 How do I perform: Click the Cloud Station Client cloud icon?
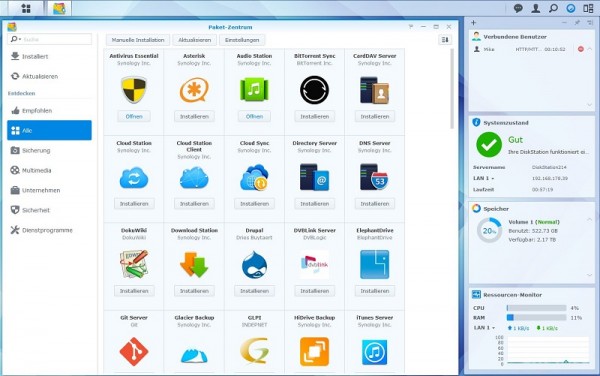click(x=194, y=178)
